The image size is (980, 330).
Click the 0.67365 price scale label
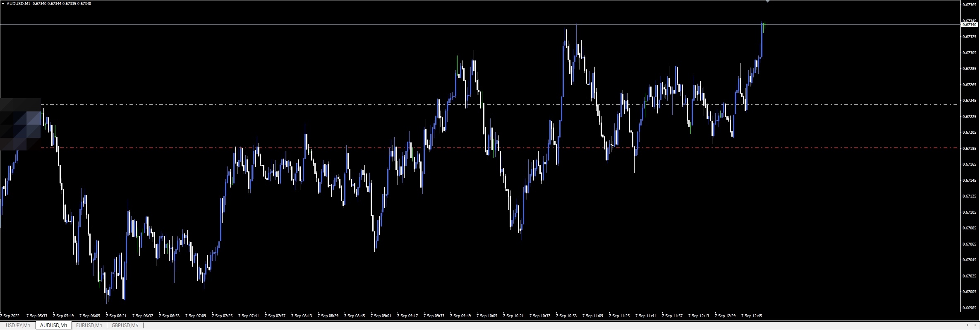969,5
